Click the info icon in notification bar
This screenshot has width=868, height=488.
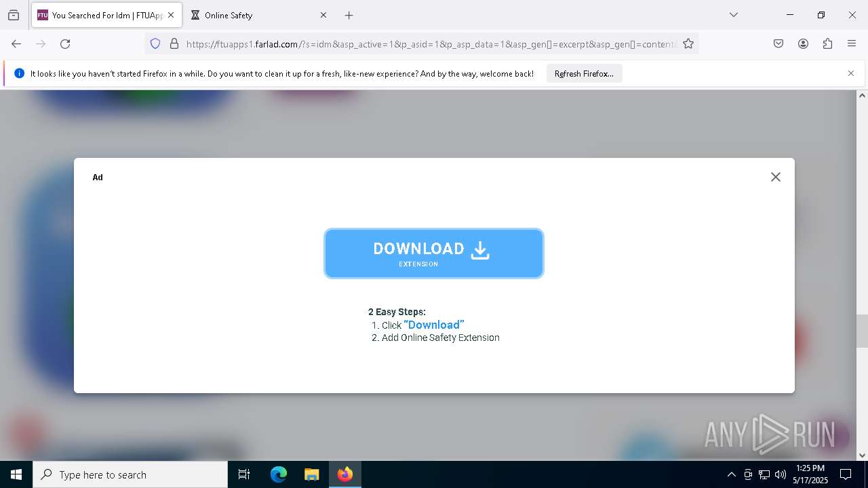coord(19,73)
